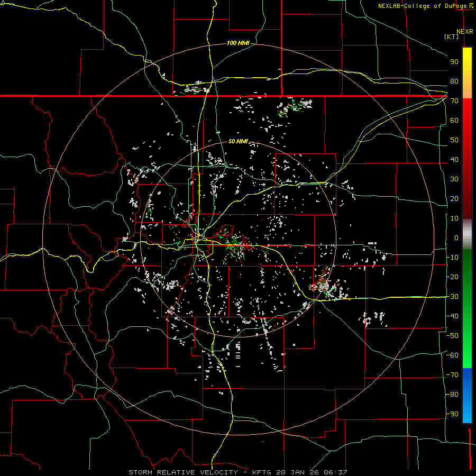Select the orange segment between 70 and 80
The image size is (476, 476).
tap(467, 90)
